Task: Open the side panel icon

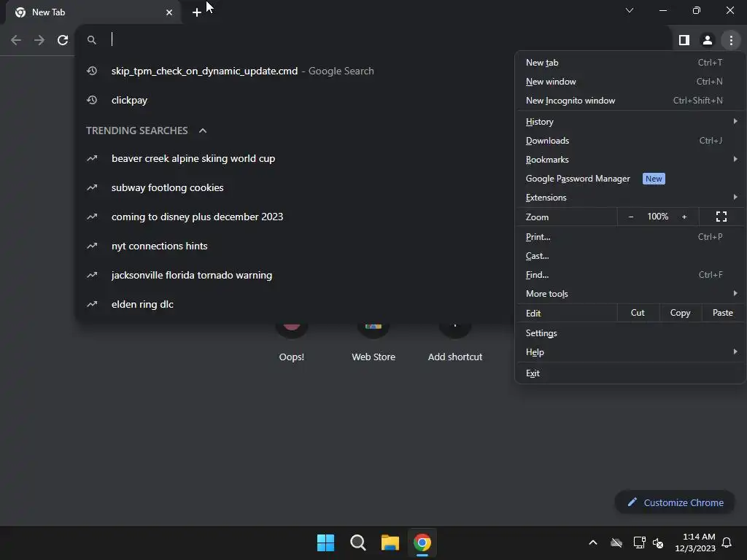Action: point(684,40)
